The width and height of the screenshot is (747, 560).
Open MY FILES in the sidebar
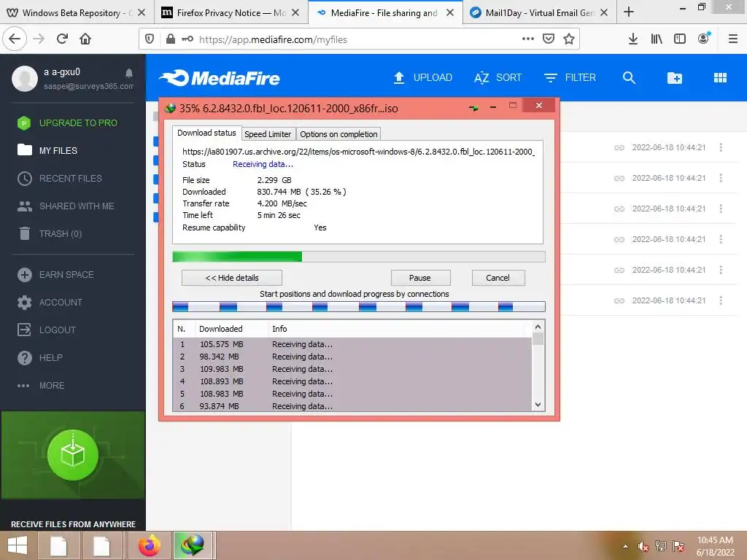47,150
